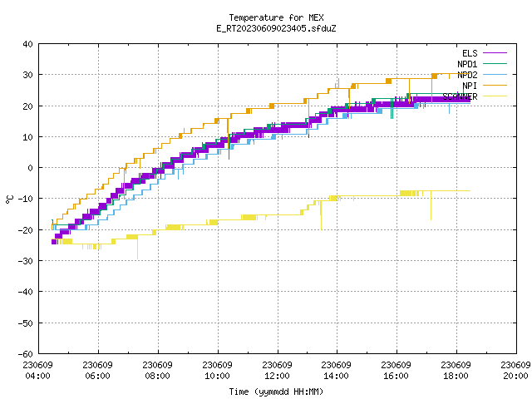Click the y-axis value -40
The width and height of the screenshot is (532, 399).
pyautogui.click(x=26, y=292)
